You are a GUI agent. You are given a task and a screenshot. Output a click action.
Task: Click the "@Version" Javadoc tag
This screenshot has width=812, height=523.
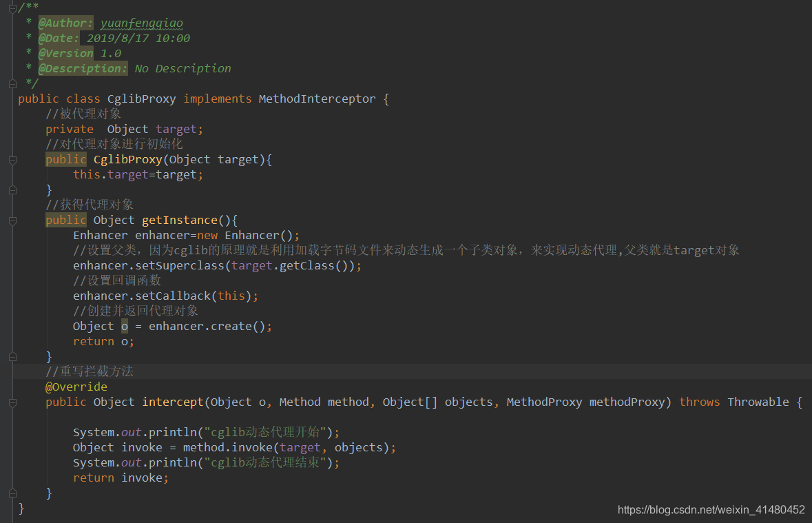point(65,53)
